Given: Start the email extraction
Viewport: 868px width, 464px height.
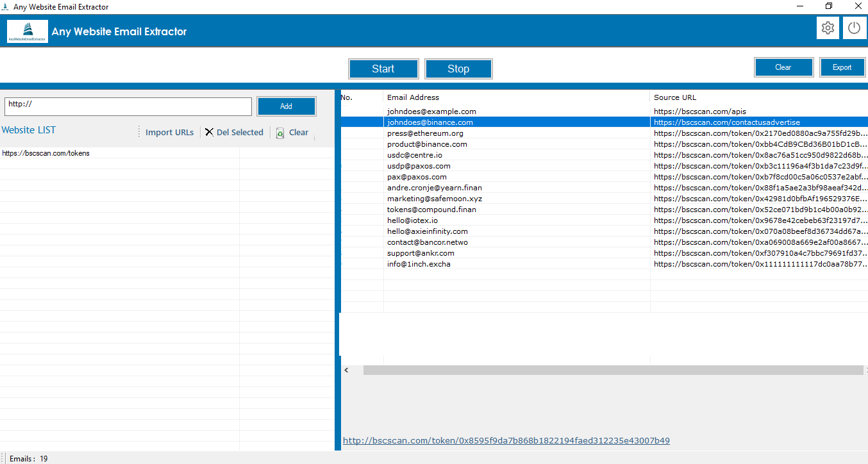Looking at the screenshot, I should (383, 69).
